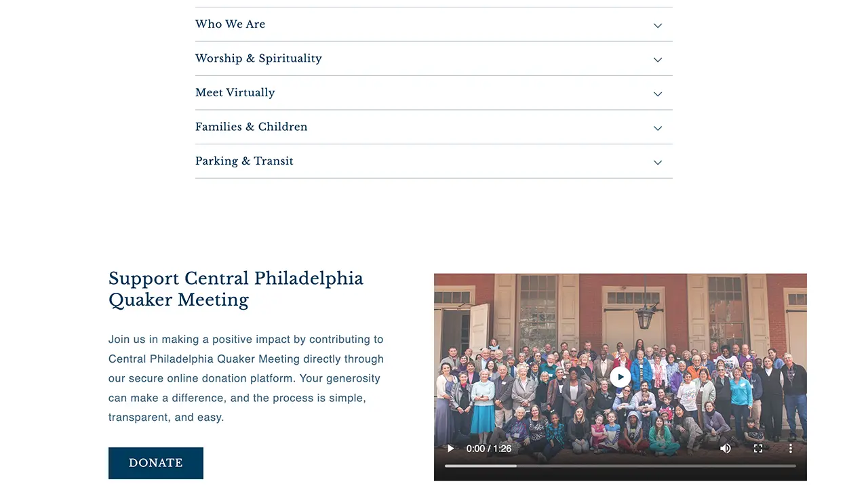Select the Meet Virtually menu entry
The height and width of the screenshot is (488, 868).
pyautogui.click(x=235, y=93)
